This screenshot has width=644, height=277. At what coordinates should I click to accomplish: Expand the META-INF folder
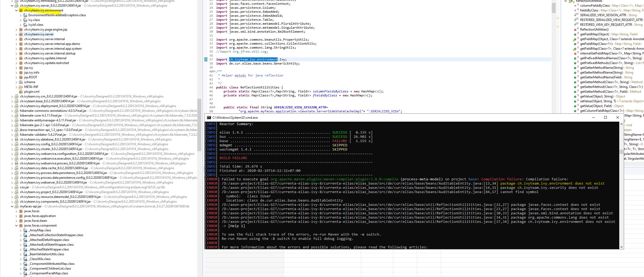[x=16, y=87]
